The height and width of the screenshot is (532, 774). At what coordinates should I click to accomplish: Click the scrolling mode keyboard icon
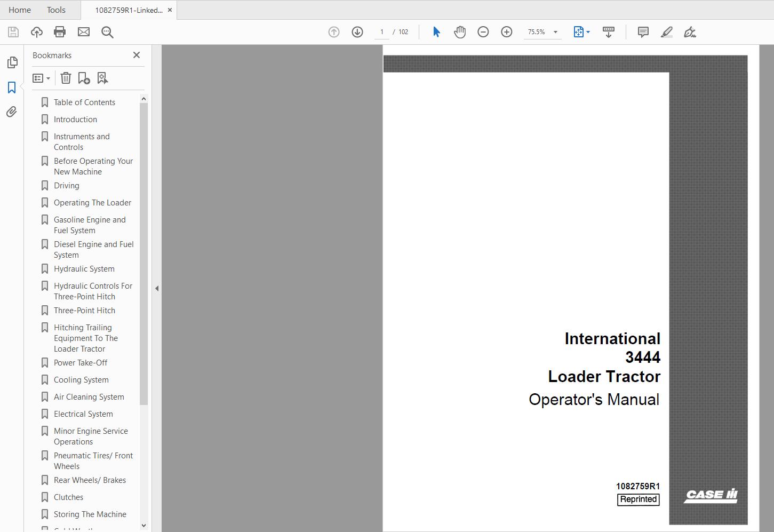point(609,32)
